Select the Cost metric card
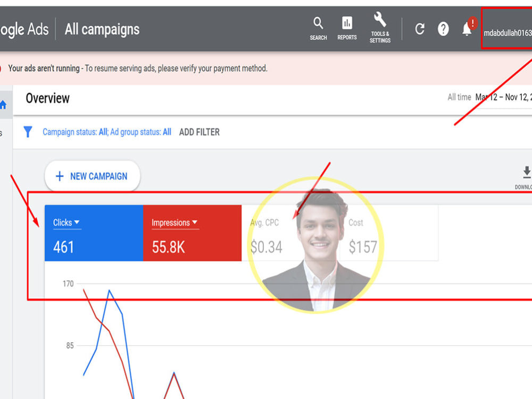This screenshot has height=399, width=532. 389,233
